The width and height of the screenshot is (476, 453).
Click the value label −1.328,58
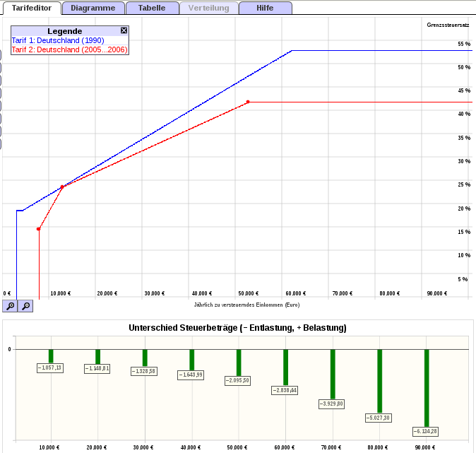click(x=144, y=371)
